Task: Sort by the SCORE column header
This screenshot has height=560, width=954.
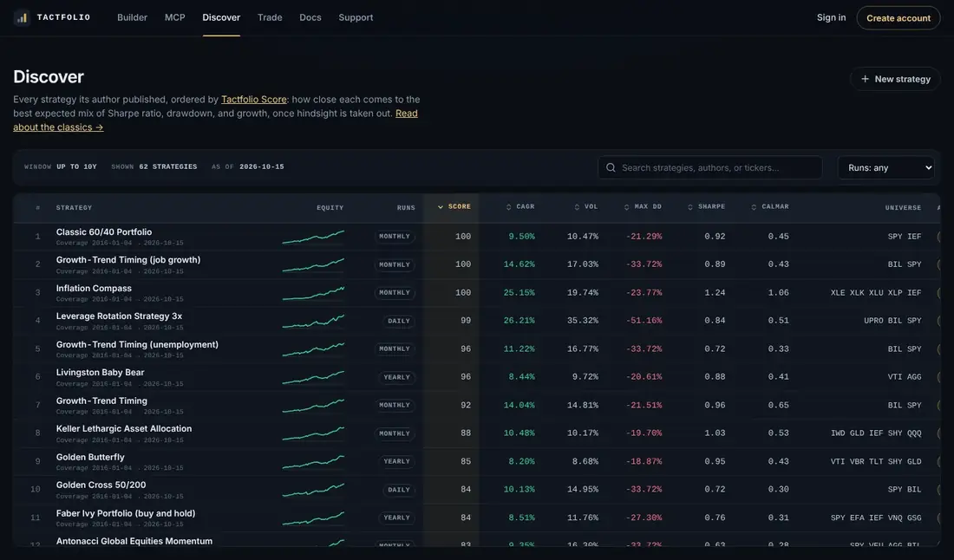Action: click(454, 206)
